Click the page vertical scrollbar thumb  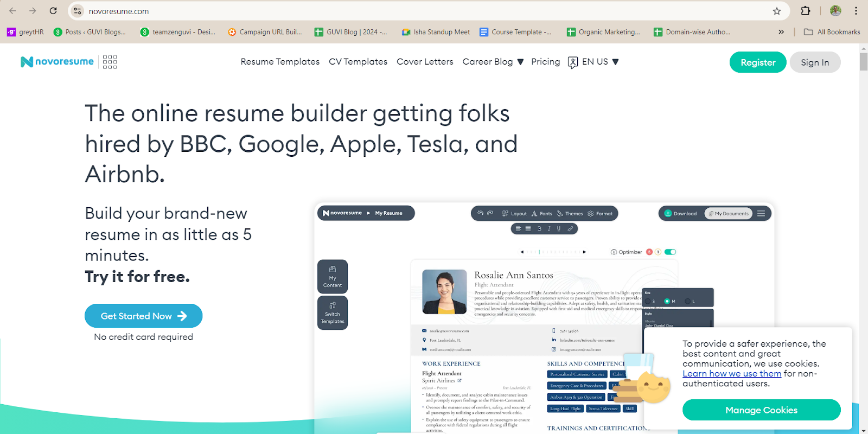click(x=864, y=61)
